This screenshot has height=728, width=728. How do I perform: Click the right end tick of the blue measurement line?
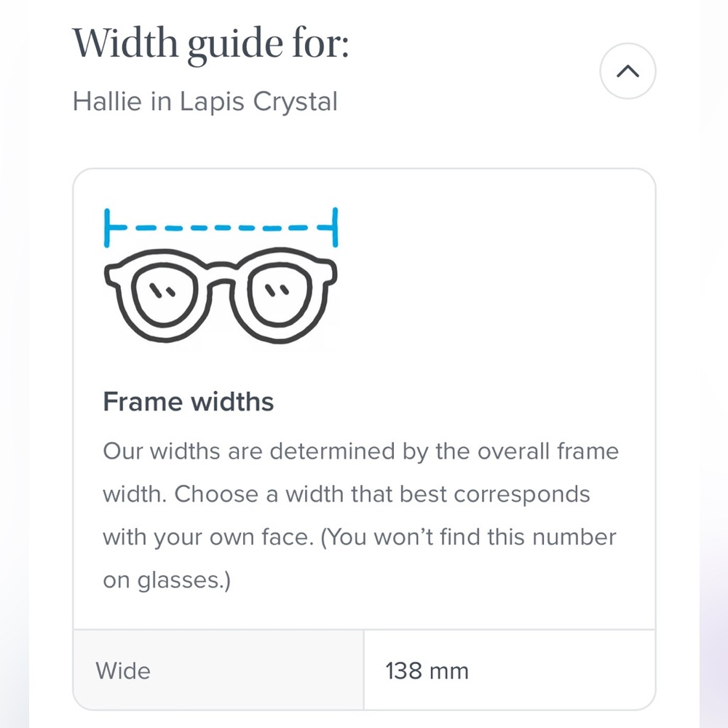[x=335, y=227]
